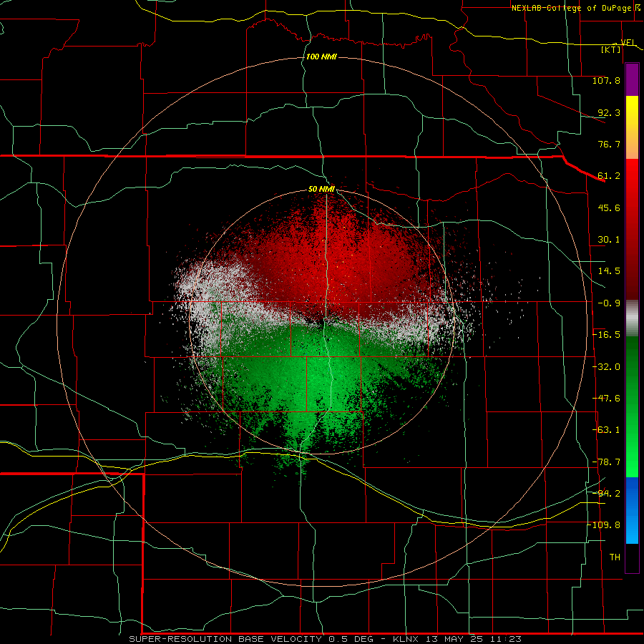
Task: Select the -0.9 scale value
Action: point(609,303)
